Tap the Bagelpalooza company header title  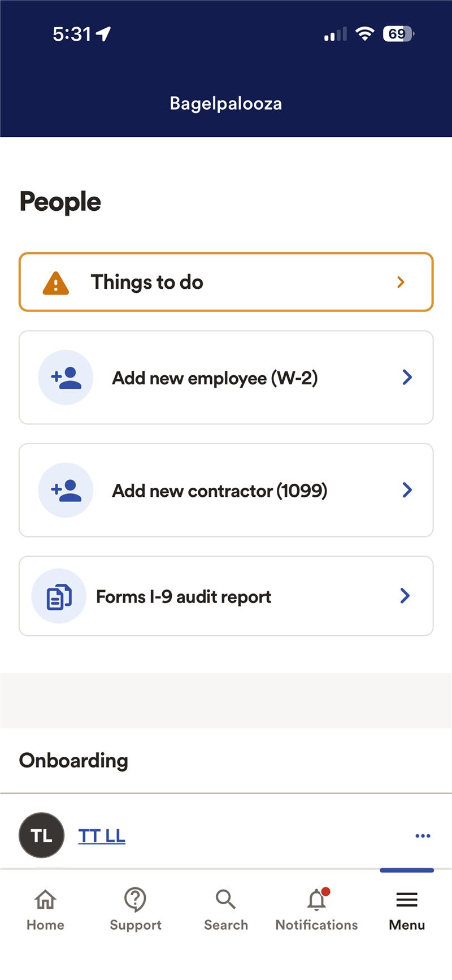click(226, 103)
